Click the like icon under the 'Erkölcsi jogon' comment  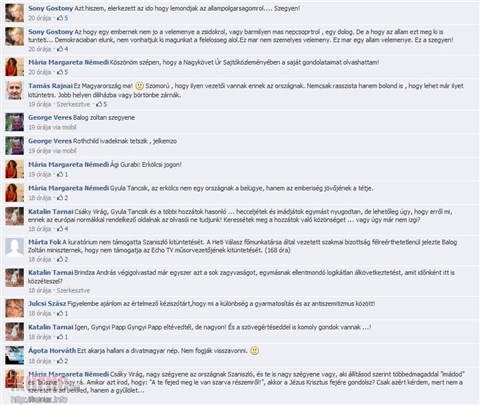pyautogui.click(x=62, y=174)
